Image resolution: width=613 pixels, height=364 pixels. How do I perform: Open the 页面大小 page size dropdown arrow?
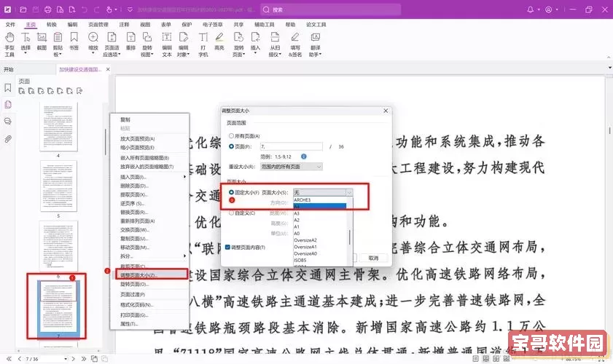(x=349, y=192)
